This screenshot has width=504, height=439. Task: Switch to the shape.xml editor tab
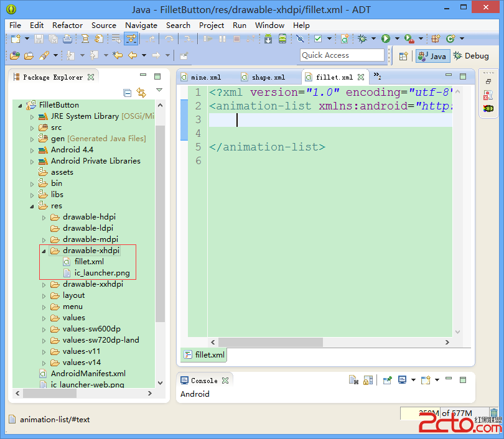click(x=268, y=77)
